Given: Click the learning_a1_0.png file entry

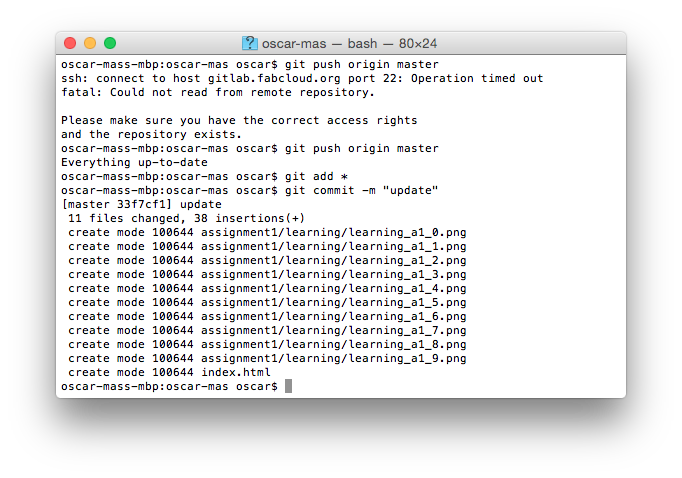Looking at the screenshot, I should [334, 232].
